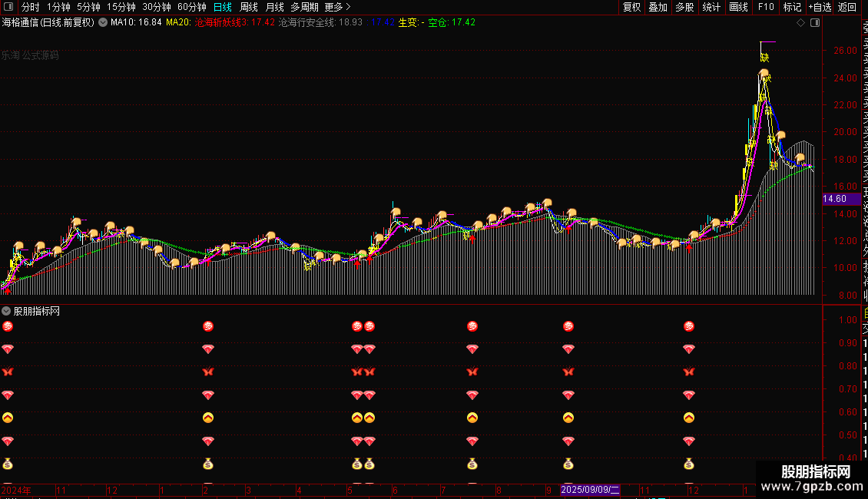Click the 空仓: 17.42 label
The image size is (868, 499).
(x=452, y=23)
